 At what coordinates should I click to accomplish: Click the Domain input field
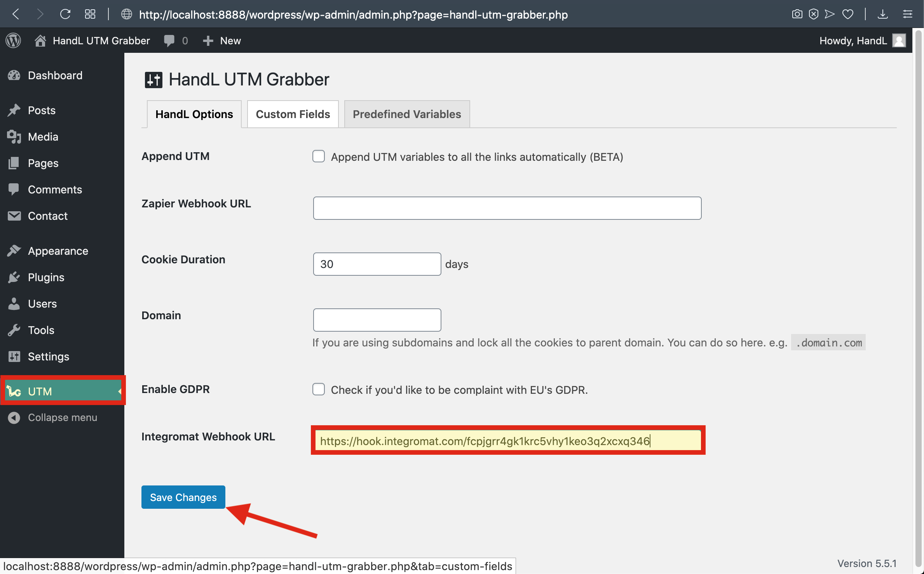pos(377,320)
